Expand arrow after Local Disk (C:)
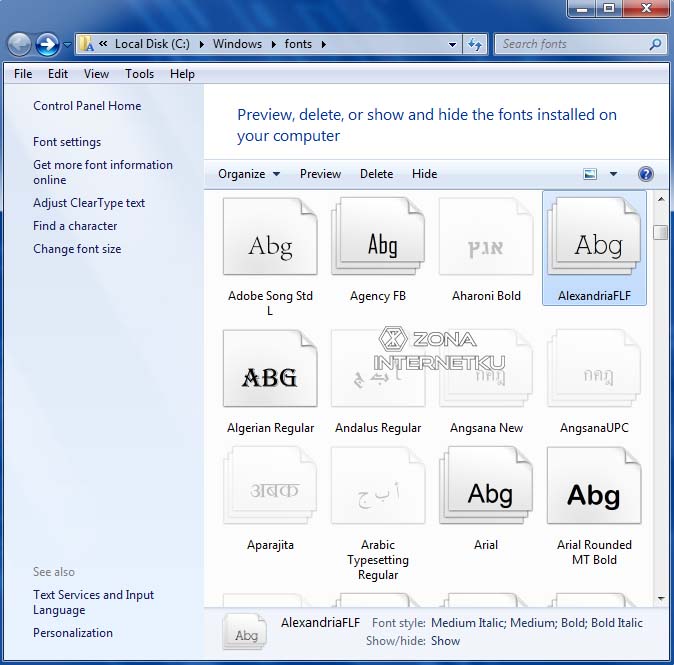 [x=201, y=44]
